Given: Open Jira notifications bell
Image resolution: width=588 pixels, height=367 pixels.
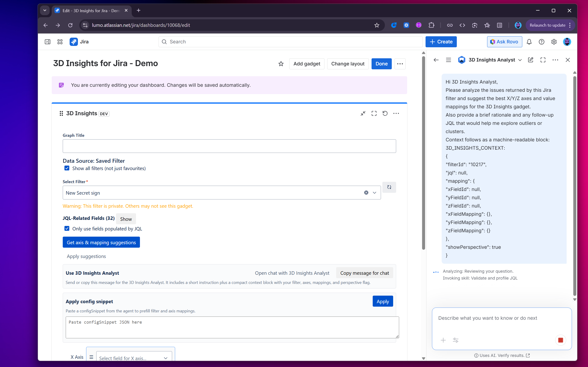Looking at the screenshot, I should (529, 42).
